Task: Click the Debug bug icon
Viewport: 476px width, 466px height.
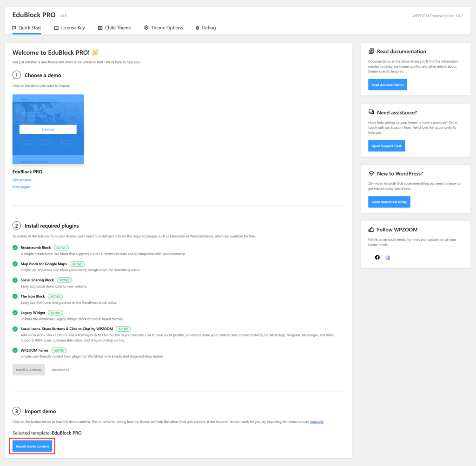Action: click(197, 28)
